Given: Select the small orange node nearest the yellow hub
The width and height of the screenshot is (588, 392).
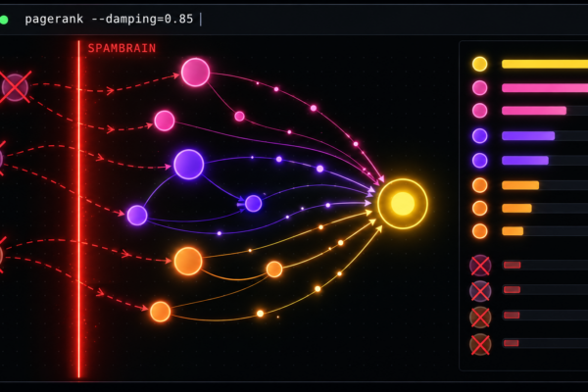Looking at the screenshot, I should (x=274, y=269).
